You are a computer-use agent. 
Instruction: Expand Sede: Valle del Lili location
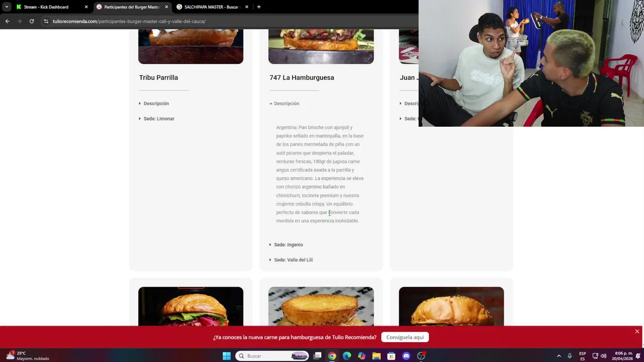click(291, 260)
